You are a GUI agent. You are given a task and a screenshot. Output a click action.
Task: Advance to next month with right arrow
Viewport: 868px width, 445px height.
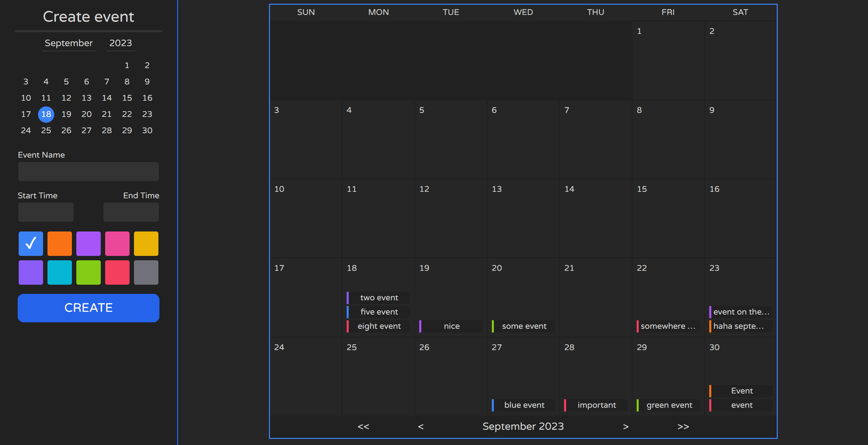[x=625, y=426]
